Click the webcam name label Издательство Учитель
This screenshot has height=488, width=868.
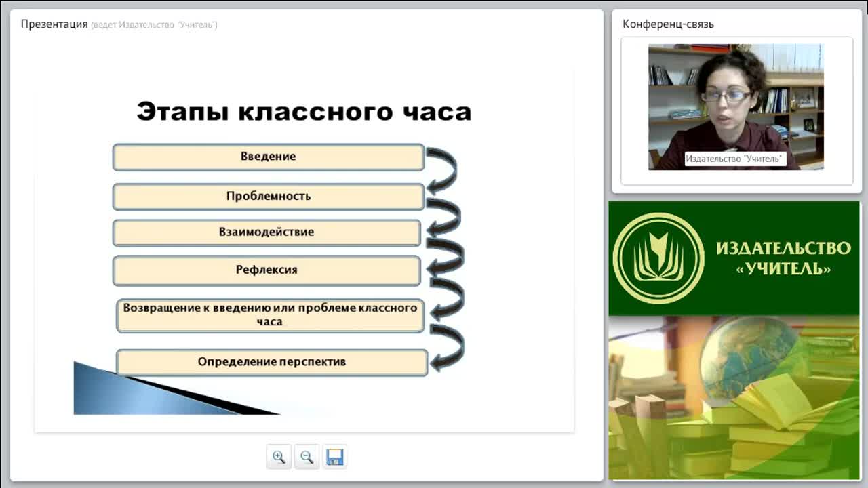tap(735, 159)
